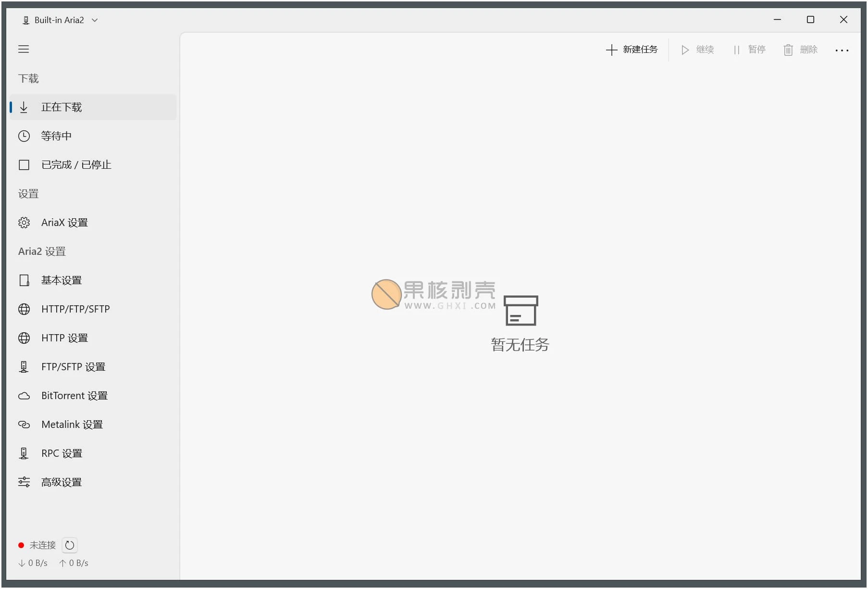868x589 pixels.
Task: Click the page icon beside 基本设置
Action: 24,280
